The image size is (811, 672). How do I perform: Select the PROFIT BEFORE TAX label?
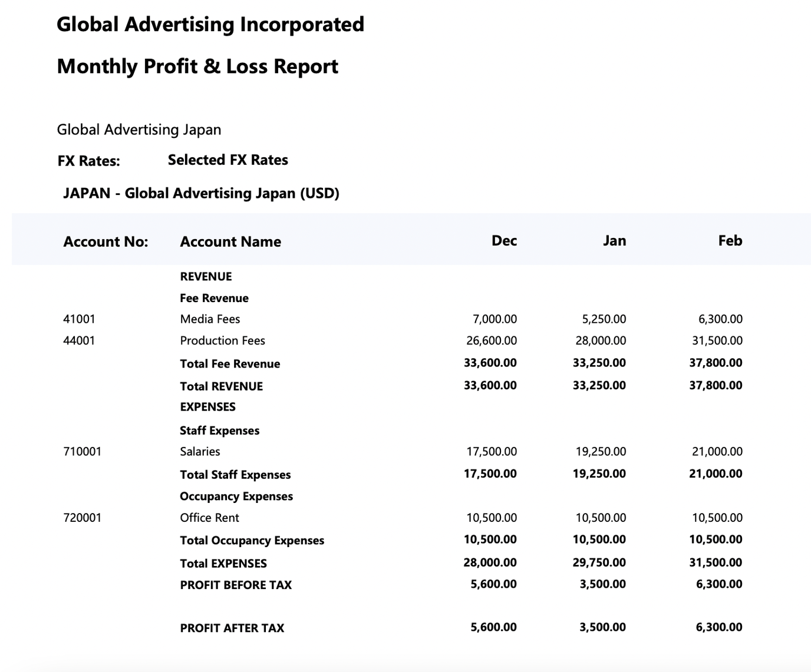[x=236, y=585]
